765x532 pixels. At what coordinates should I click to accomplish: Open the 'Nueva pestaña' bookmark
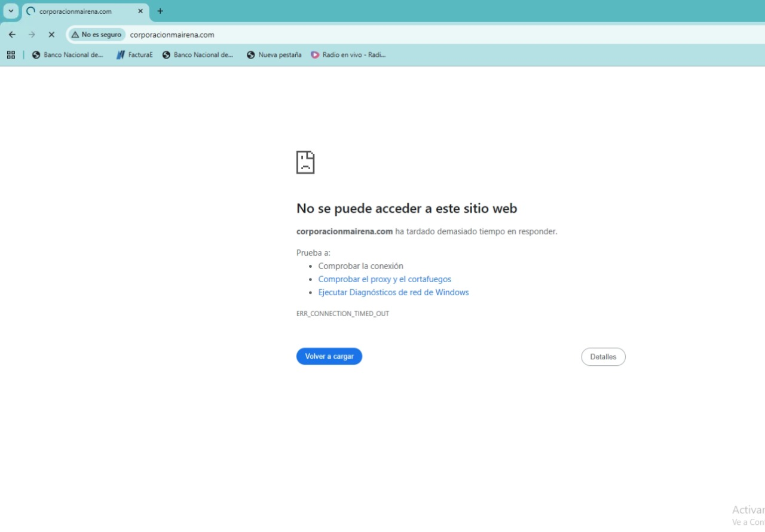click(x=274, y=55)
